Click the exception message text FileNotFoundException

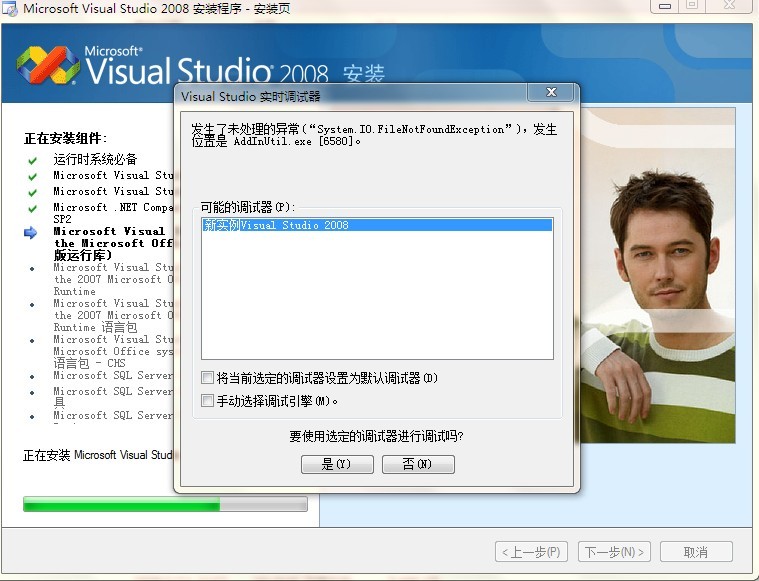(x=410, y=129)
